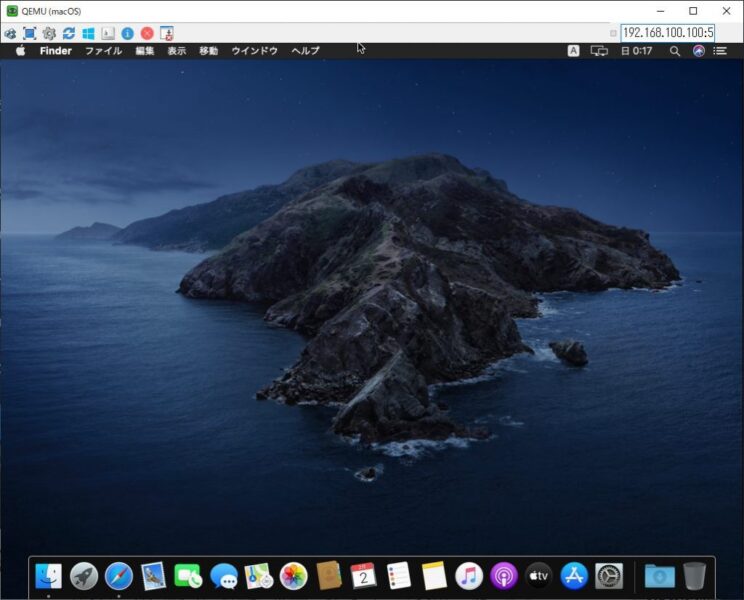744x600 pixels.
Task: Open Notification Center list icon
Action: pos(720,51)
